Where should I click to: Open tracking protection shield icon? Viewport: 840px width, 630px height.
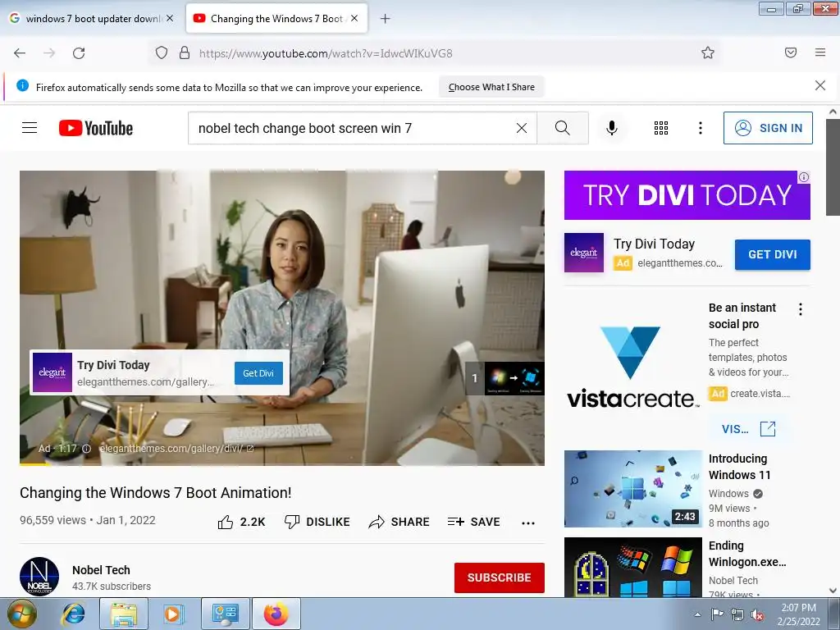point(162,53)
